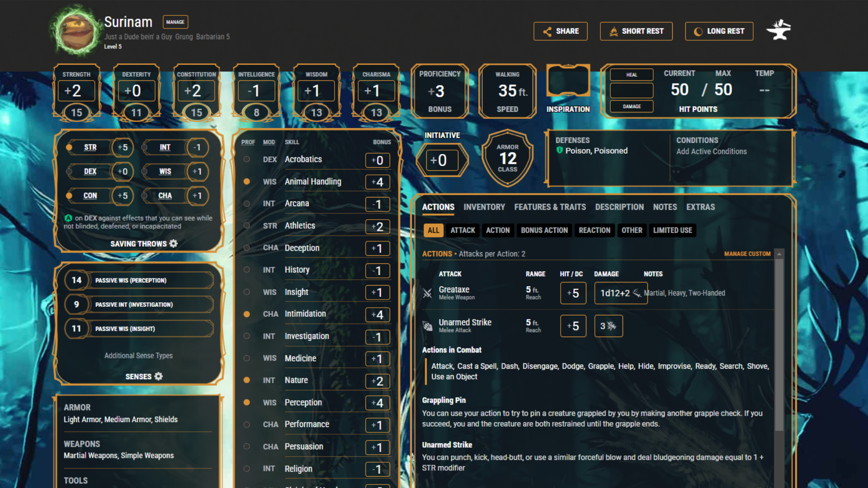Image resolution: width=868 pixels, height=488 pixels.
Task: Click the hit points amount input field
Action: coord(631,90)
